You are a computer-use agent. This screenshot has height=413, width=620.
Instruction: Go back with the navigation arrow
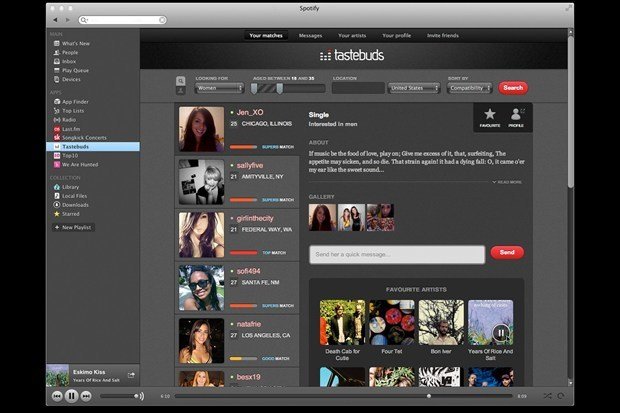click(55, 20)
